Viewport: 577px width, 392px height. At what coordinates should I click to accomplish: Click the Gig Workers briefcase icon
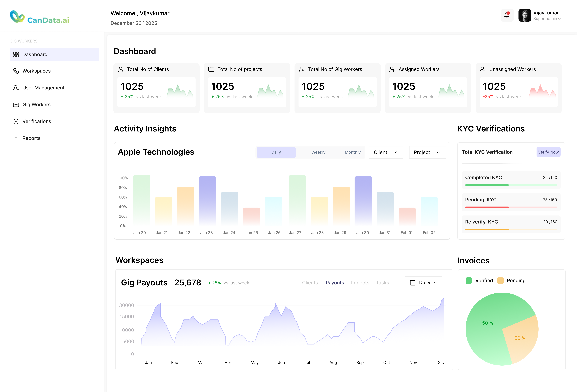click(x=16, y=105)
